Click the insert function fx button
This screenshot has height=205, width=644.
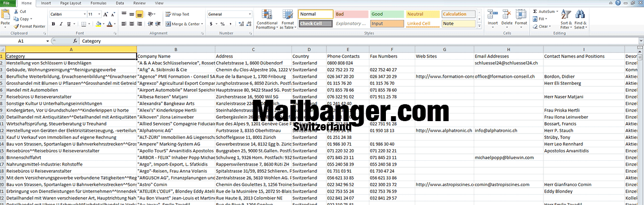[75, 41]
